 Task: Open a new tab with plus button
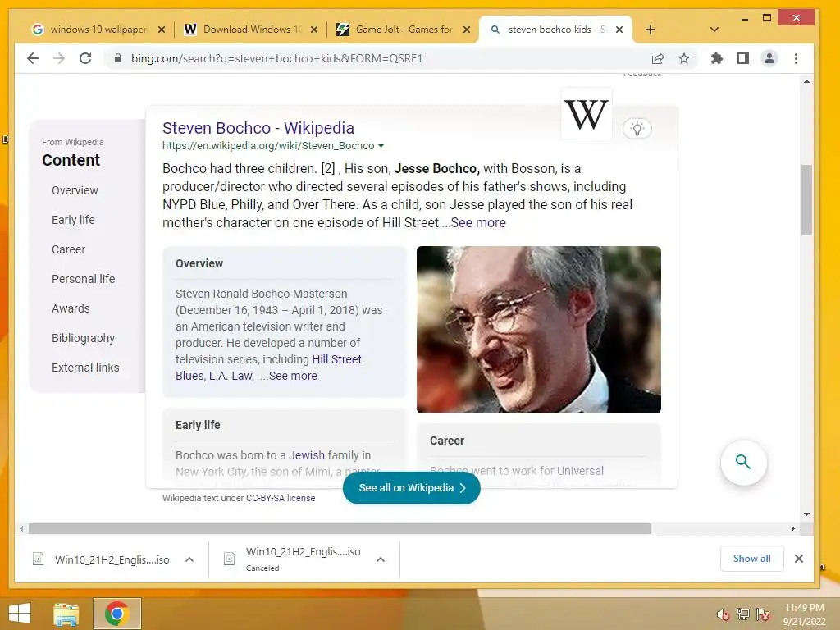pyautogui.click(x=651, y=30)
